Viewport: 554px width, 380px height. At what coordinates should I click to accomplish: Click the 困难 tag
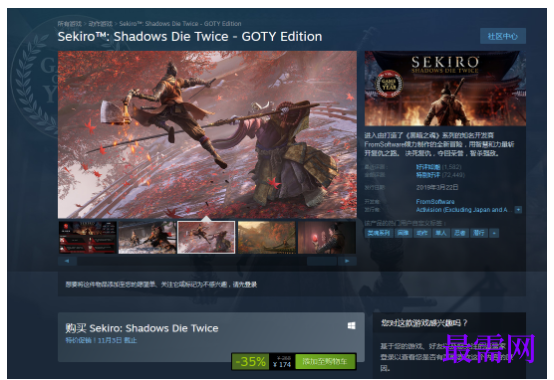pyautogui.click(x=403, y=233)
